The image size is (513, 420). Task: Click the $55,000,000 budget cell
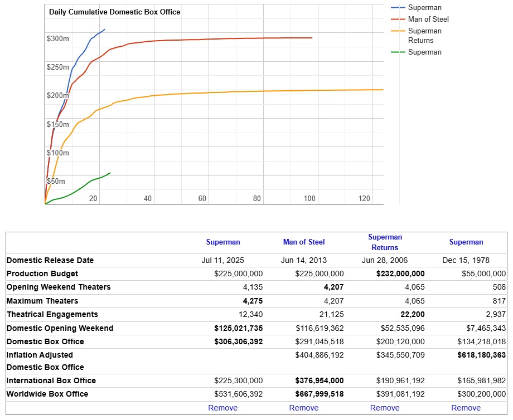(x=483, y=274)
